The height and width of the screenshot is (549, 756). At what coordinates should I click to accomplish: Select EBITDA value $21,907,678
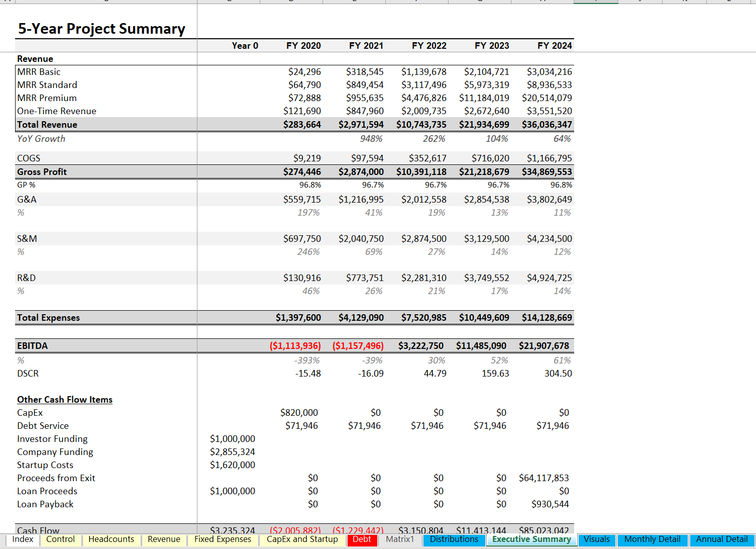click(544, 346)
